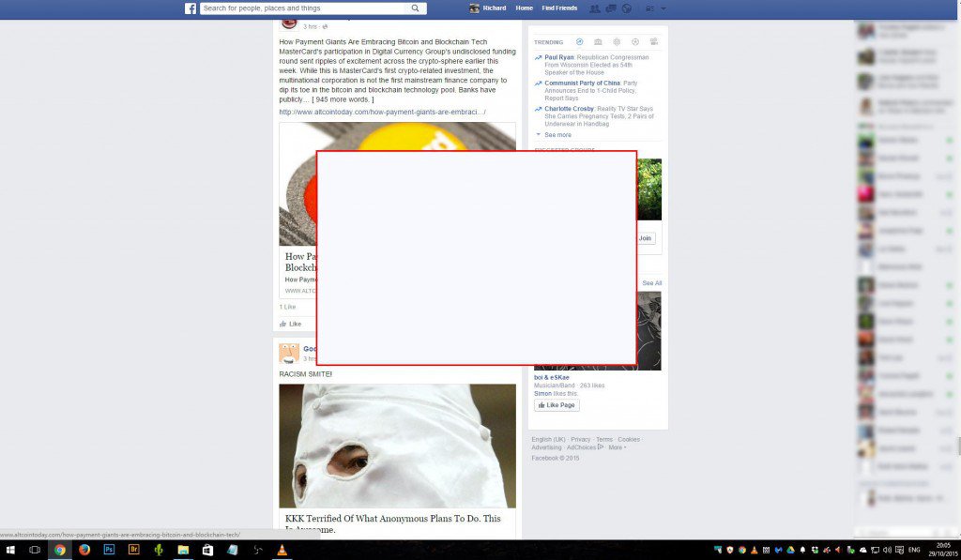Launch VLC media player from taskbar
961x560 pixels.
[282, 550]
